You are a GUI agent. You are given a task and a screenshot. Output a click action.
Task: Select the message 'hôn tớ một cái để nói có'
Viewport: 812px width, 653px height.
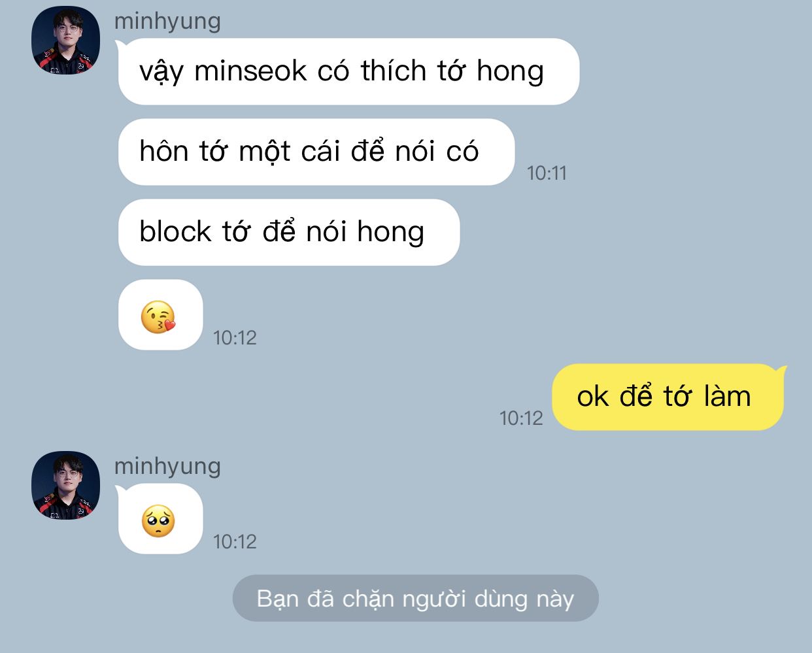click(x=316, y=152)
